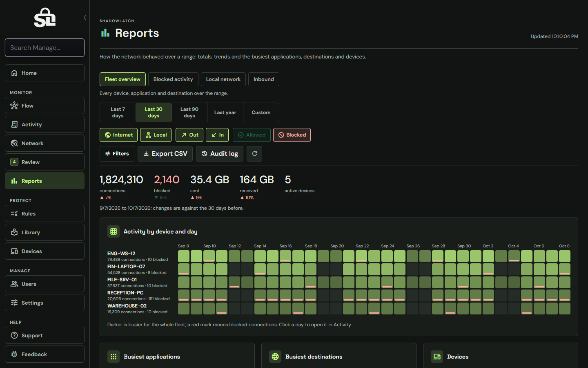Click the ShadowLatch logo
588x368 pixels.
coord(45,18)
